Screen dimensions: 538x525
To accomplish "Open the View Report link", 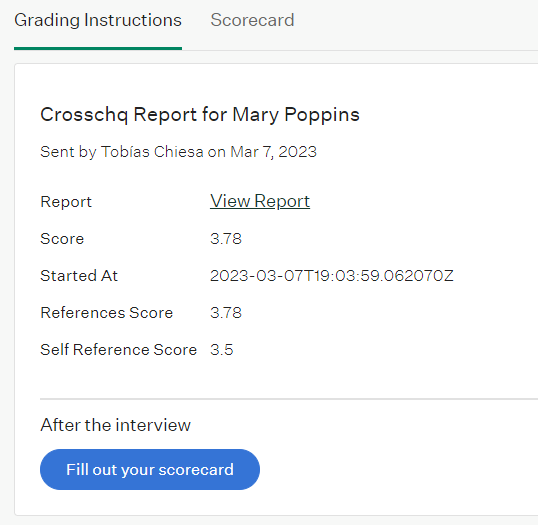I will (x=260, y=201).
